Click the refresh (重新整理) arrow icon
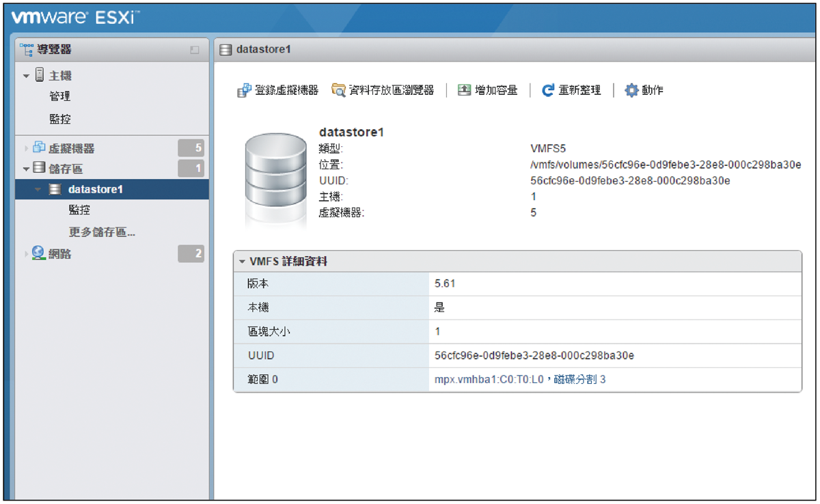This screenshot has height=504, width=820. tap(548, 90)
